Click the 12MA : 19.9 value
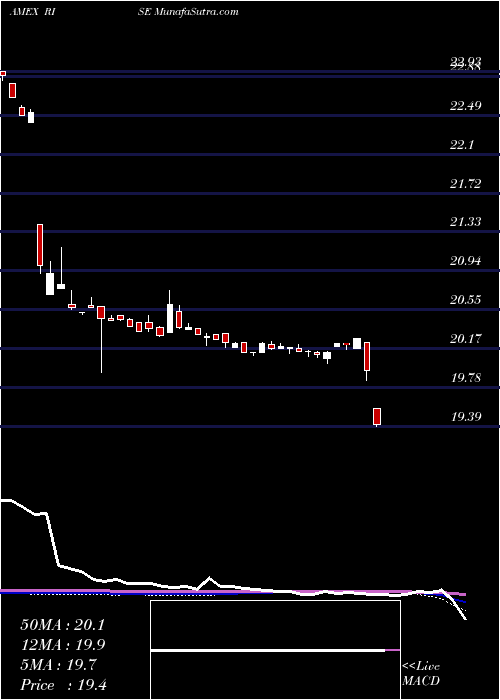This screenshot has height=700, width=500. point(62,645)
